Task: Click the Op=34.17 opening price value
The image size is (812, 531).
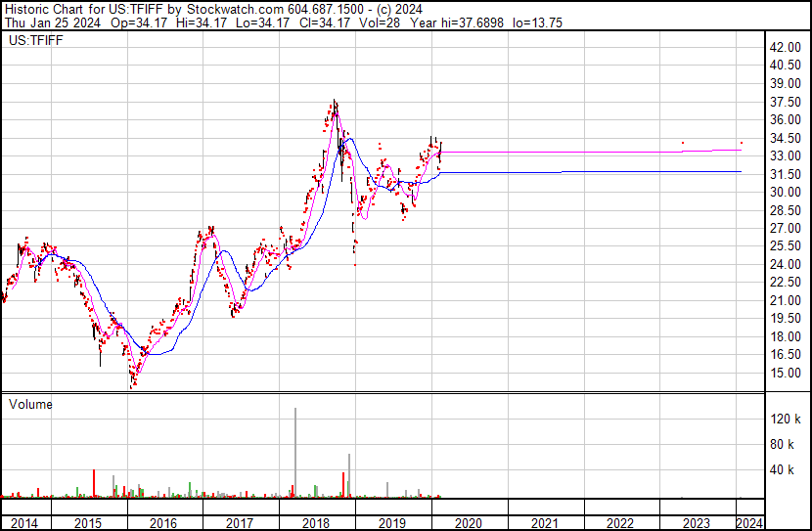Action: 139,22
